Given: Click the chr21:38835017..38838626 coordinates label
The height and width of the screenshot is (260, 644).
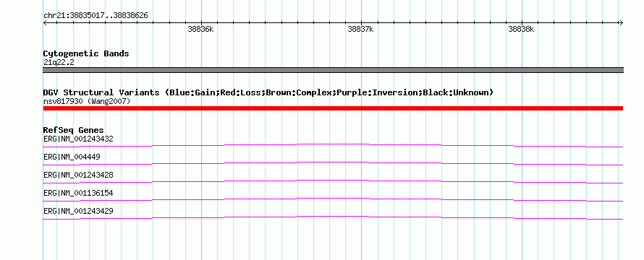Looking at the screenshot, I should (96, 16).
